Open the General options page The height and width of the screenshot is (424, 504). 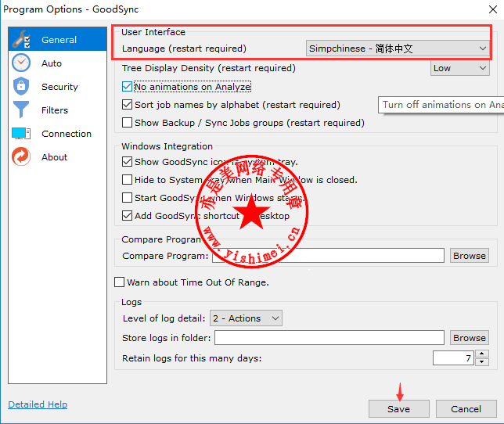click(58, 40)
